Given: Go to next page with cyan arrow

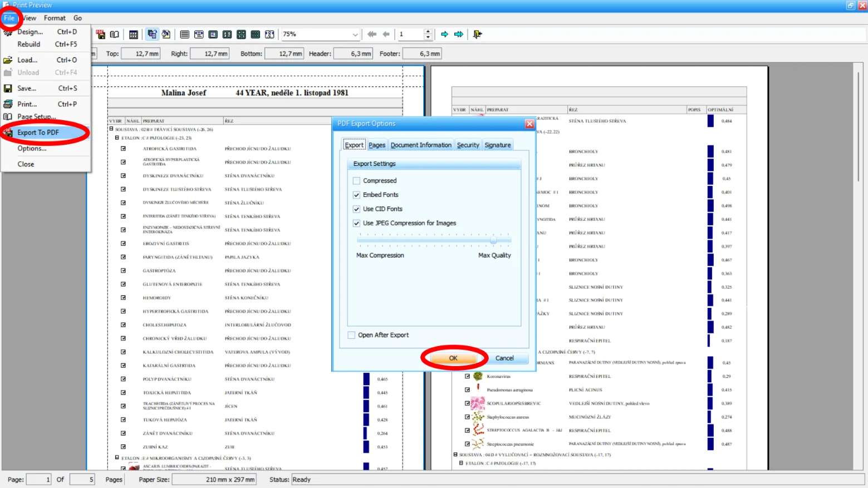Looking at the screenshot, I should [x=444, y=34].
